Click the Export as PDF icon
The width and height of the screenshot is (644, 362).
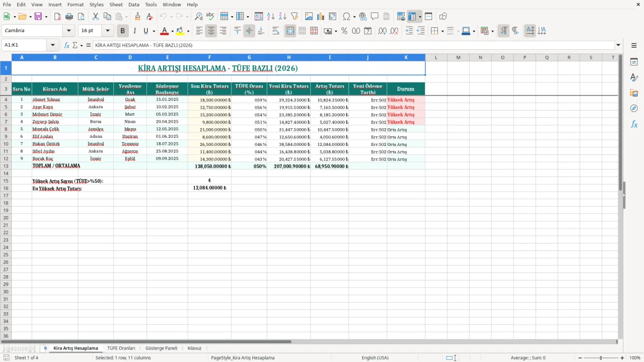pos(57,17)
